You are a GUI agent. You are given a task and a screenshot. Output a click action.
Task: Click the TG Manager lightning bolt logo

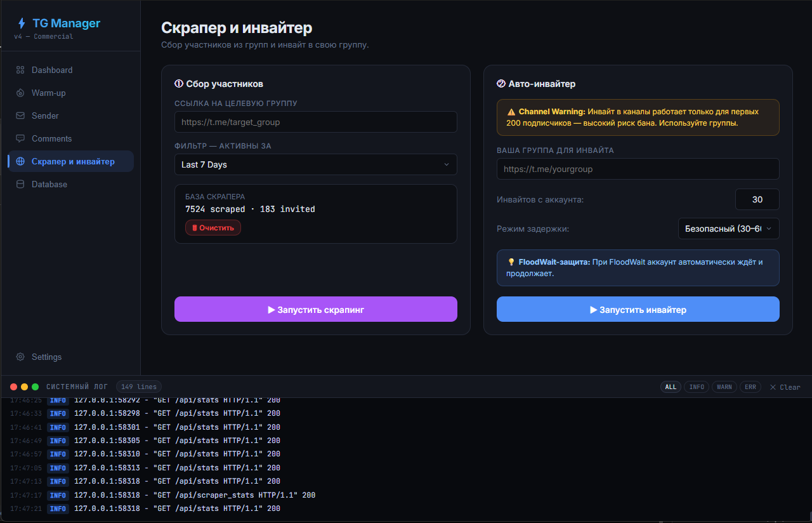pyautogui.click(x=22, y=23)
